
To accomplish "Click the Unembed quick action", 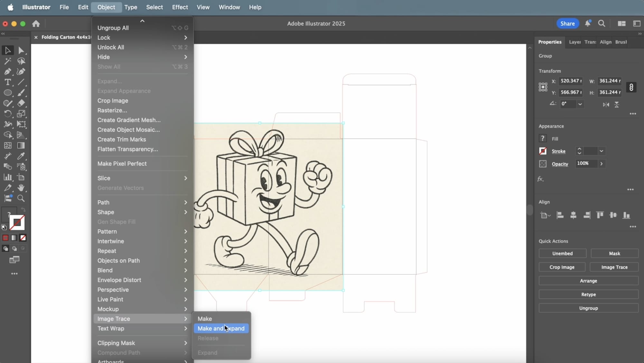I will coord(562,253).
